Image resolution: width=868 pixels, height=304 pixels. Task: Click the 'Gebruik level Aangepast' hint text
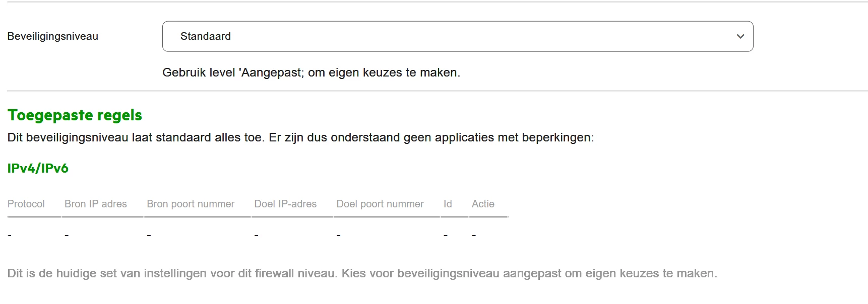click(311, 72)
